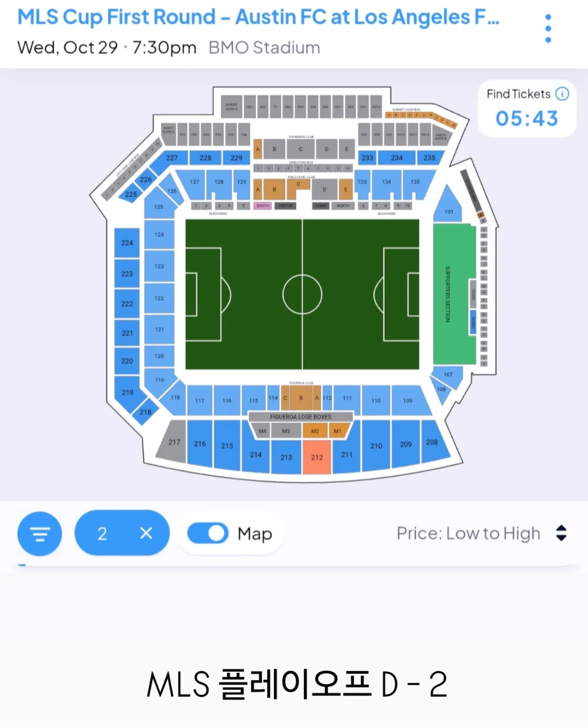Select the green Supporters Section area
The width and height of the screenshot is (588, 727).
tap(454, 294)
